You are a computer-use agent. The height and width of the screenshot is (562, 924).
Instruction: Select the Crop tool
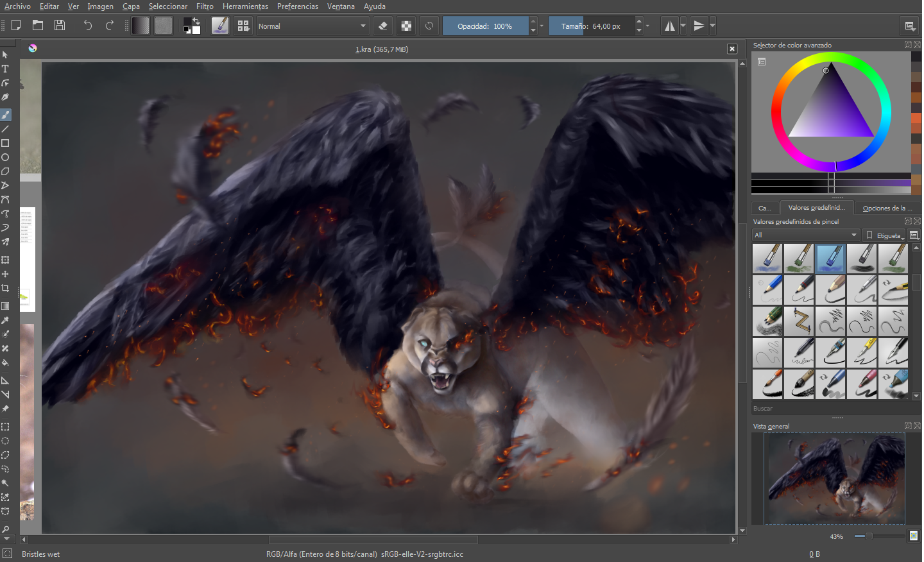point(5,288)
